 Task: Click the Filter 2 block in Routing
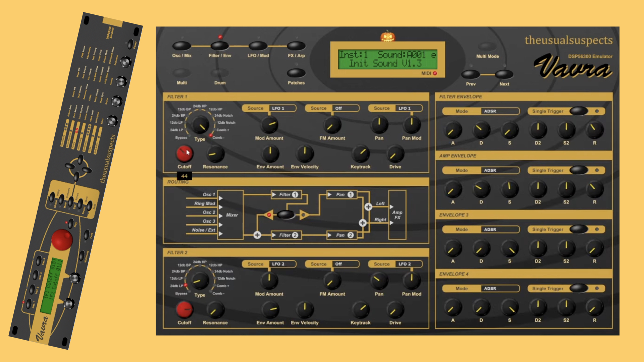click(x=286, y=235)
